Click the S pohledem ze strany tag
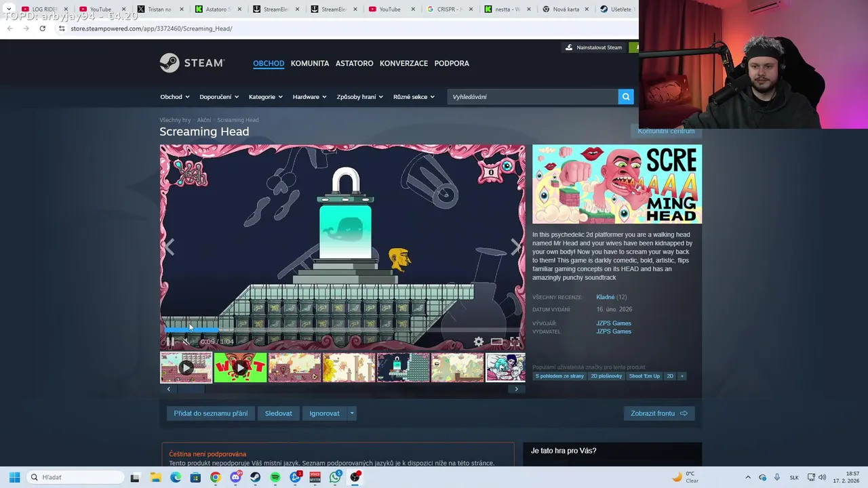Viewport: 868px width, 488px height. tap(559, 376)
